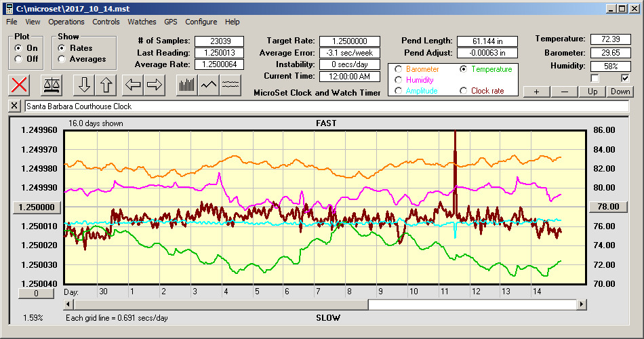Select the Temperature radio button
This screenshot has width=644, height=339.
click(463, 69)
